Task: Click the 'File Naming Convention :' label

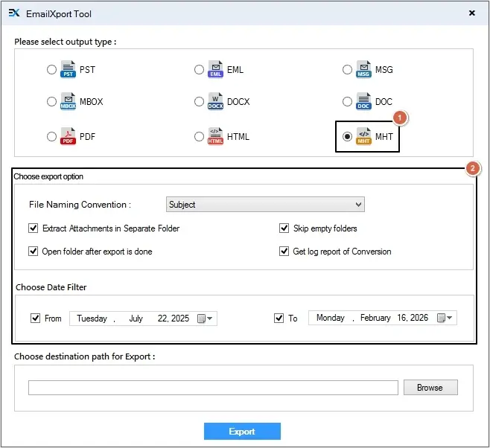Action: [80, 205]
